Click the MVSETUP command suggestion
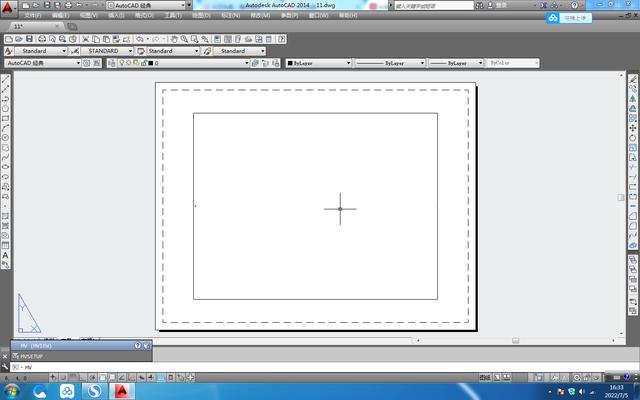Image resolution: width=640 pixels, height=400 pixels. [x=32, y=356]
